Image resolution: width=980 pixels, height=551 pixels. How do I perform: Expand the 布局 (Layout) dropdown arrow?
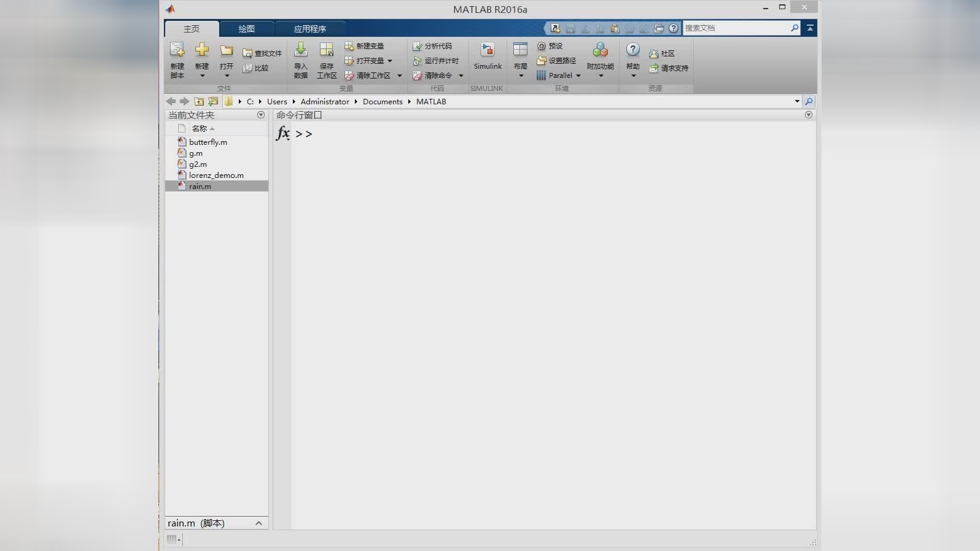(521, 76)
